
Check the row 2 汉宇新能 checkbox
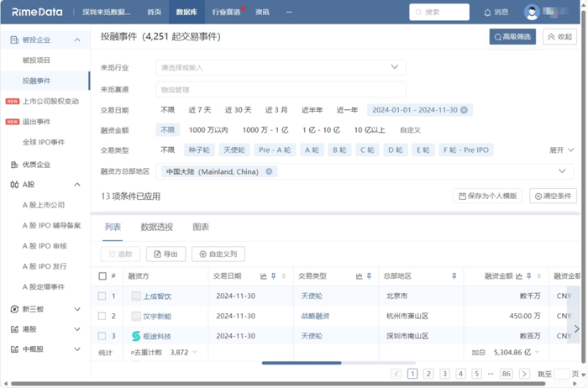(x=102, y=316)
